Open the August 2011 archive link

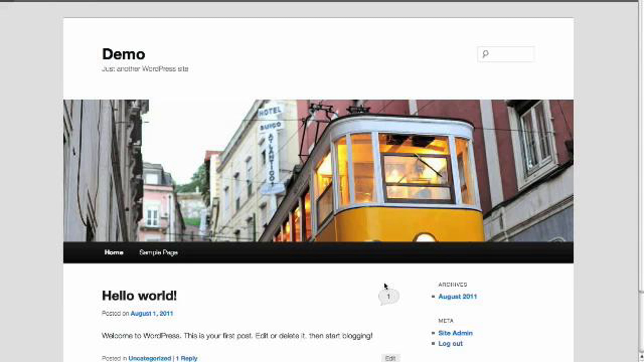(458, 297)
